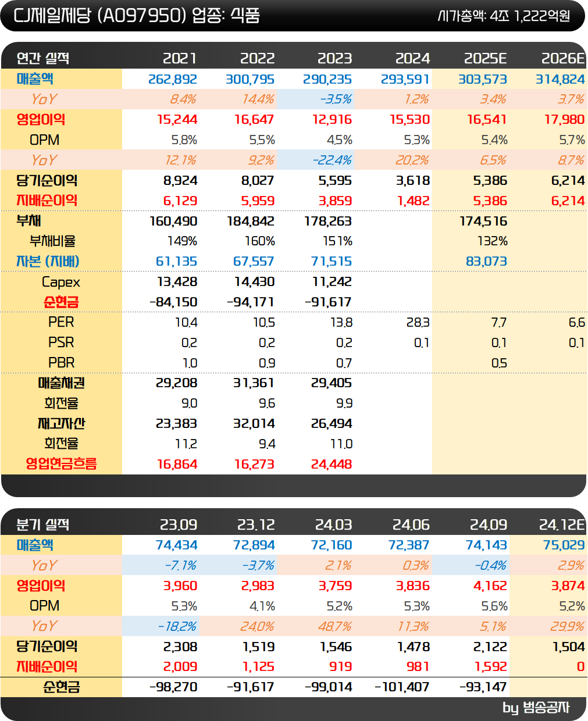Click the '분기 실적' table header
Image resolution: width=588 pixels, height=721 pixels.
point(42,524)
